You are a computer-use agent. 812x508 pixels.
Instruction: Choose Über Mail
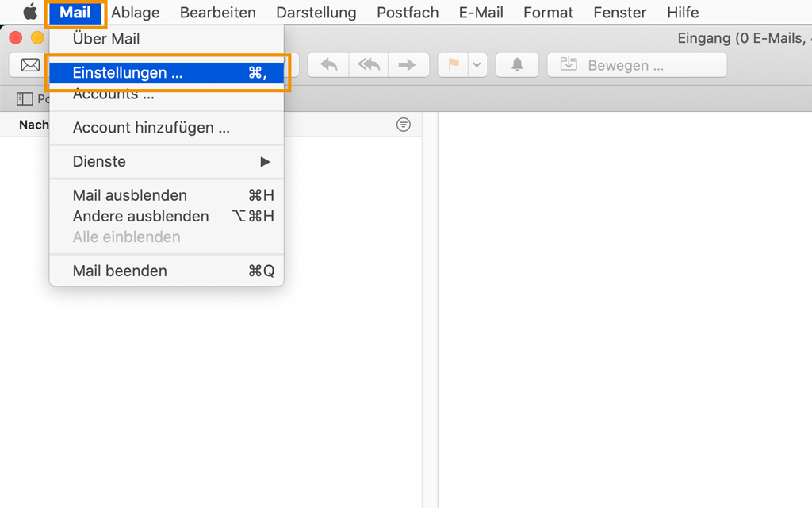(x=167, y=39)
